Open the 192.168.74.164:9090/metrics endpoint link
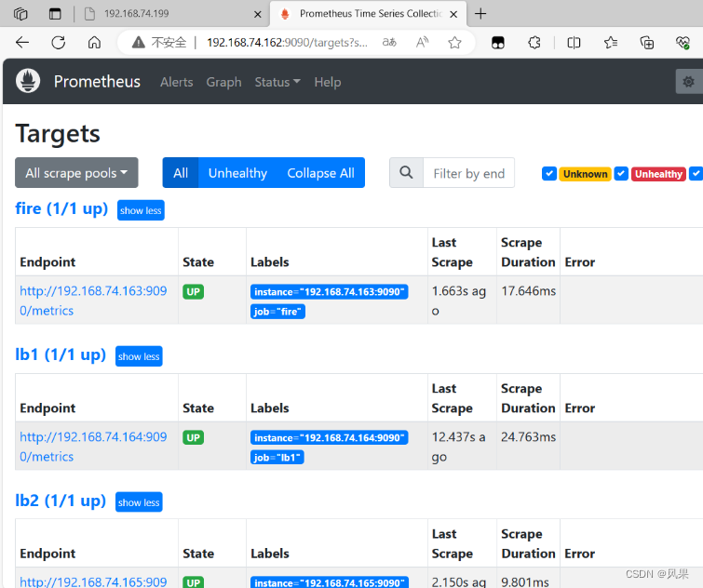Viewport: 703px width, 588px height. point(93,447)
